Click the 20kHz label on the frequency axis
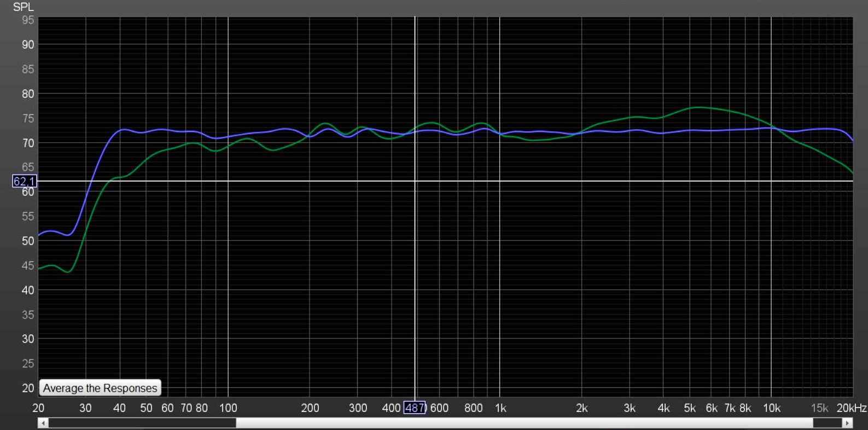This screenshot has height=430, width=868. [x=852, y=408]
